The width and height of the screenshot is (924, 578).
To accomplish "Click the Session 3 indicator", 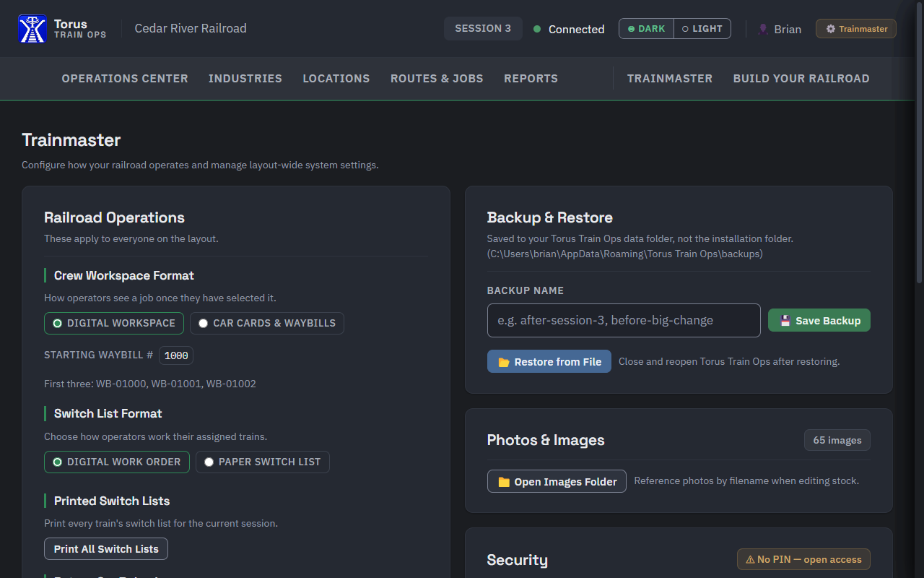I will coord(483,29).
